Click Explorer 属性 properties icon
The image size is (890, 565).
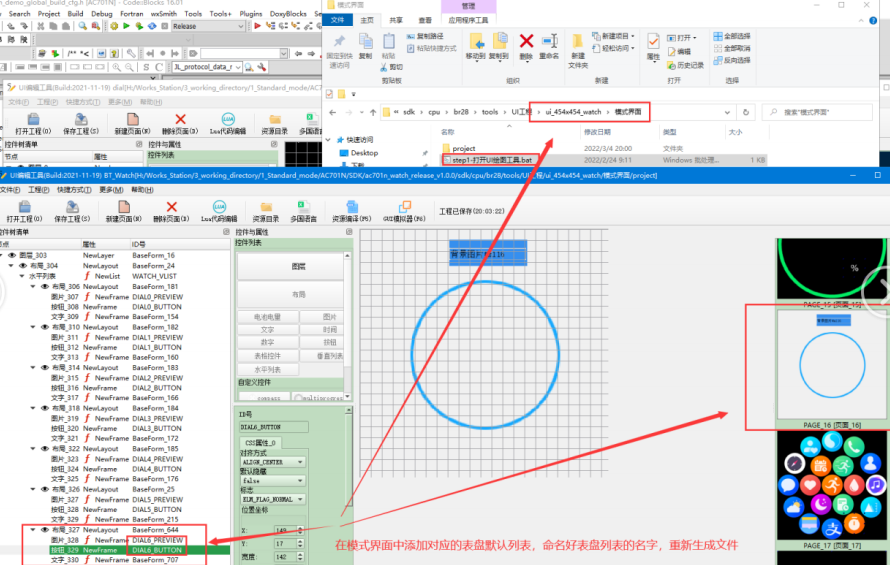pos(653,41)
